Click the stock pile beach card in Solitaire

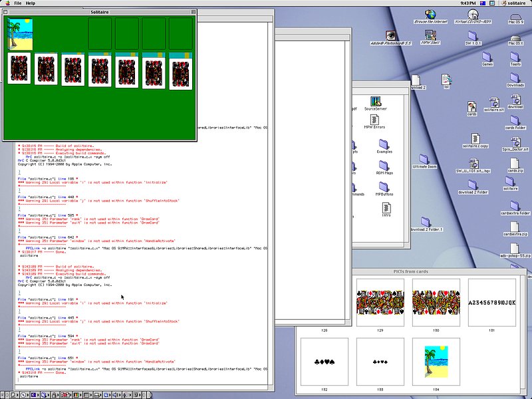click(19, 34)
